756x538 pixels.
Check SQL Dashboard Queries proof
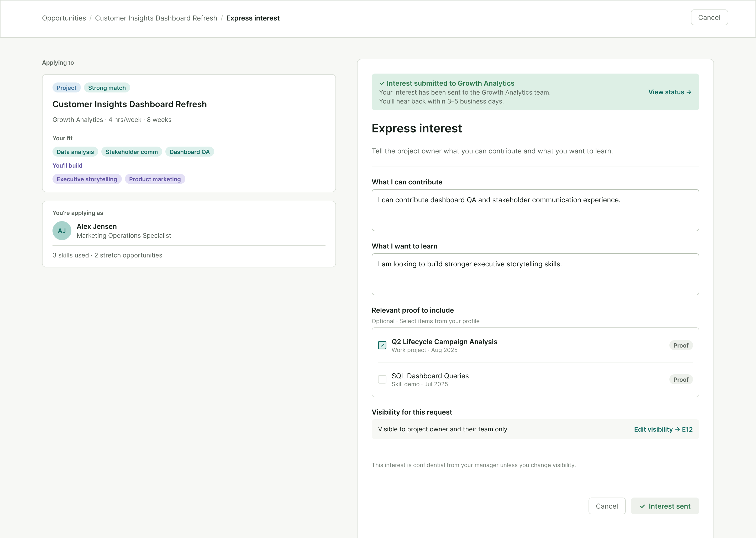[x=382, y=379]
